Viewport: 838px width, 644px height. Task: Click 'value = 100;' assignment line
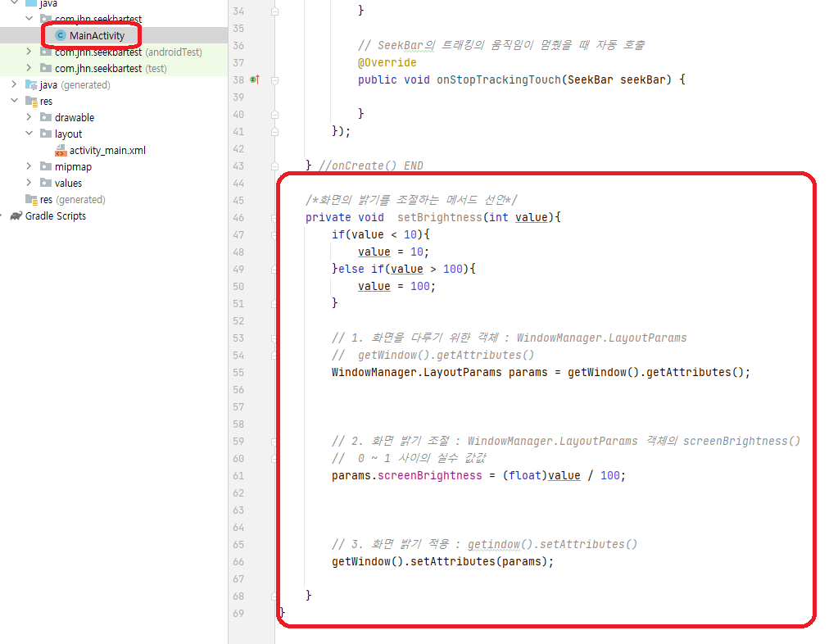[396, 287]
